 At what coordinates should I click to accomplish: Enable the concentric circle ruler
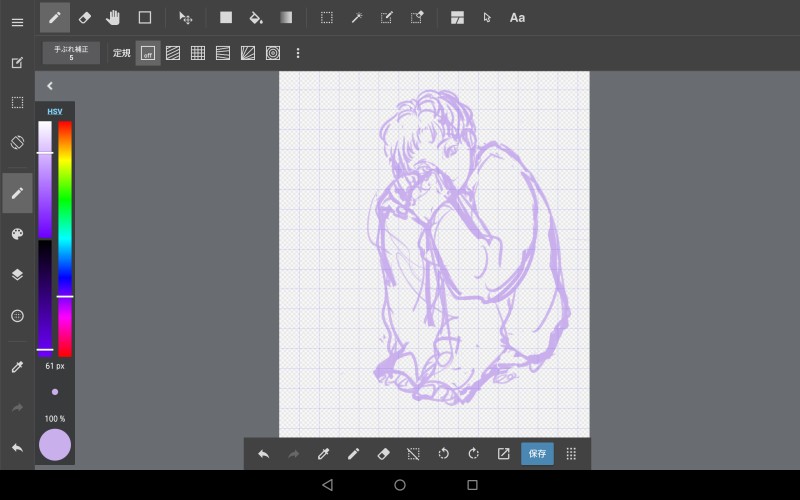point(273,53)
